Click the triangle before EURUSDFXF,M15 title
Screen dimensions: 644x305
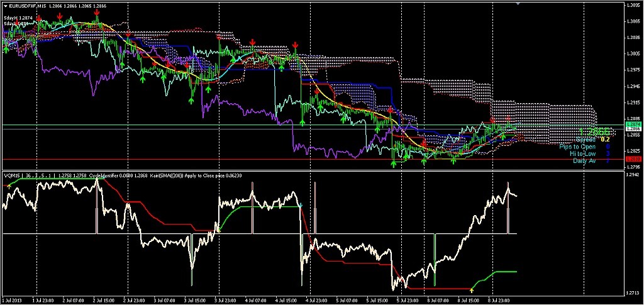click(x=5, y=6)
